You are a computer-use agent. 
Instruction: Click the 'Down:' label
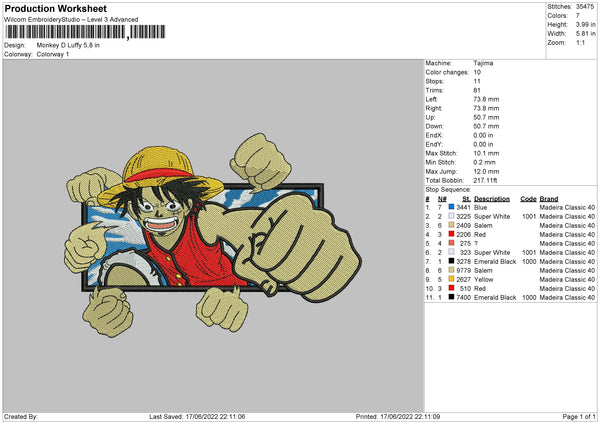point(434,126)
